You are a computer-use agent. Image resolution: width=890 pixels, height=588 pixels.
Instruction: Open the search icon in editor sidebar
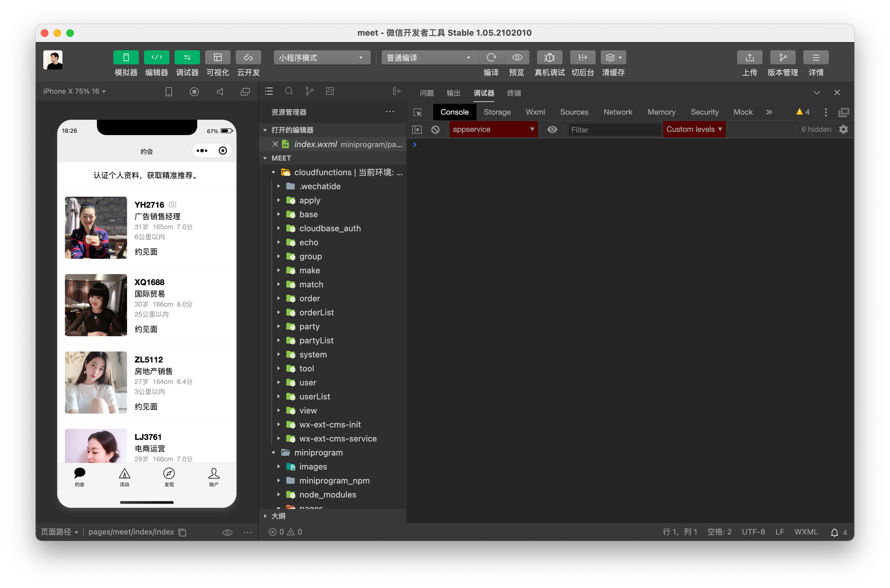pyautogui.click(x=288, y=91)
